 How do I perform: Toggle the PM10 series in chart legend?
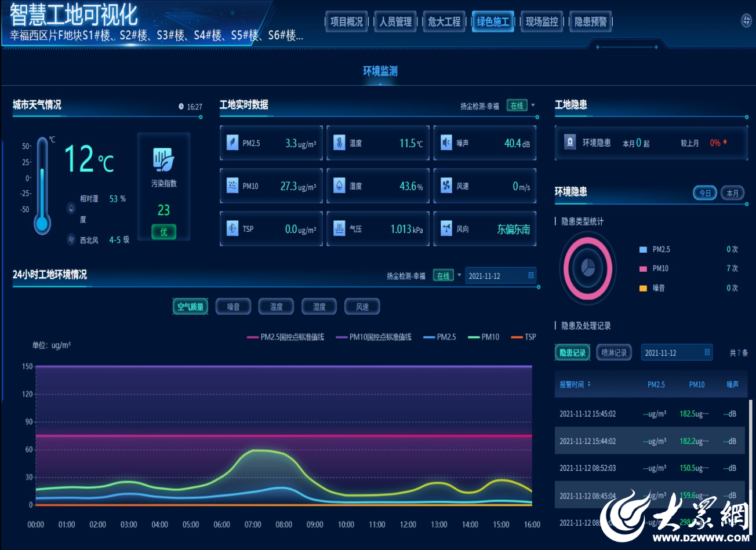pyautogui.click(x=484, y=337)
